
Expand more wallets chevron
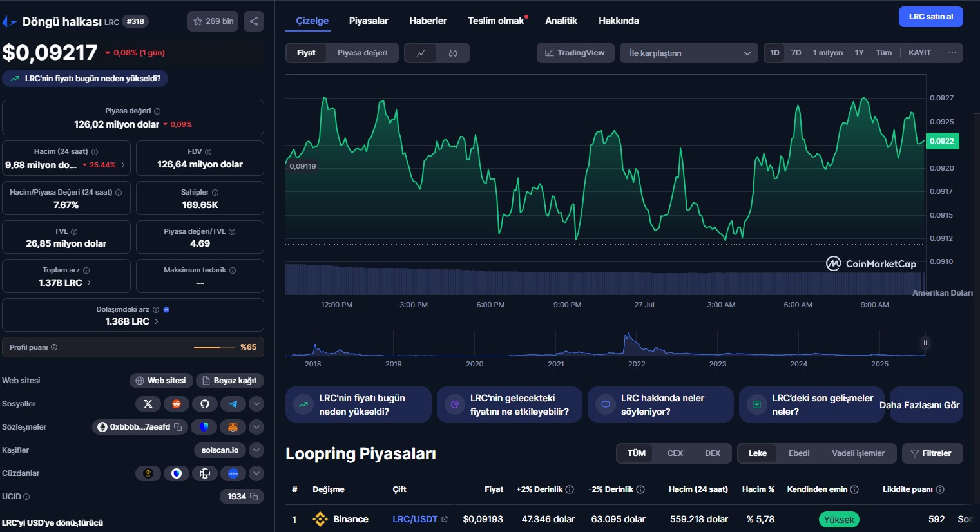[256, 473]
